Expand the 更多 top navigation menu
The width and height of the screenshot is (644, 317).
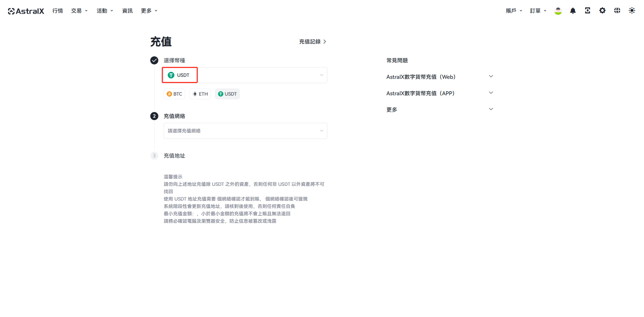[149, 11]
